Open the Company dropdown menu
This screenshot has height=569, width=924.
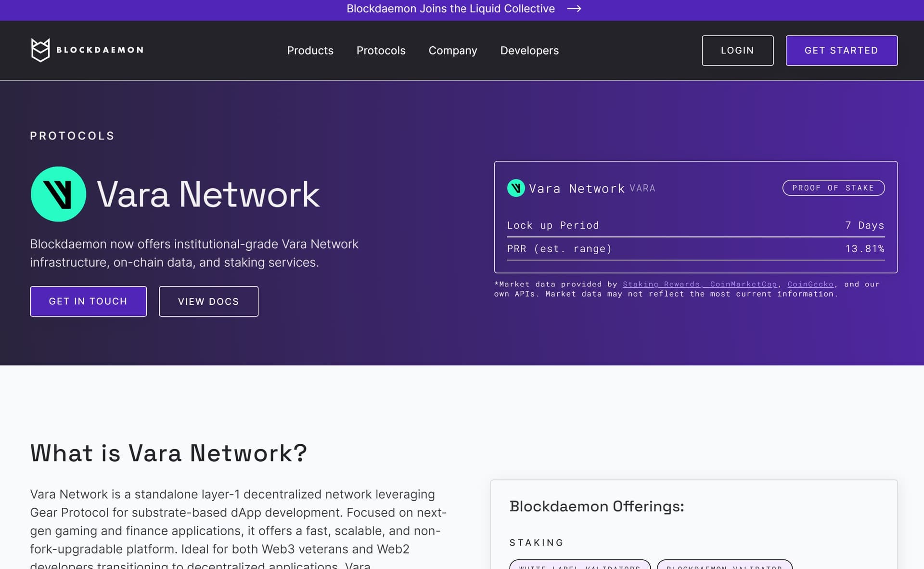(452, 51)
